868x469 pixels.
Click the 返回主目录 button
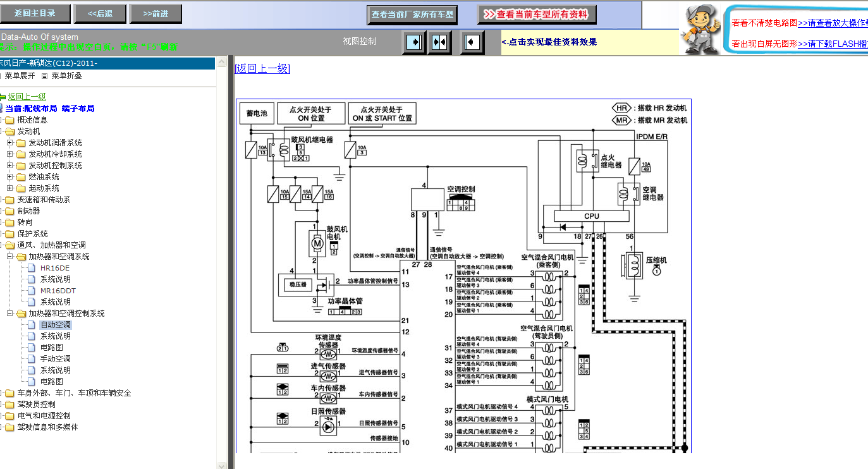(35, 13)
